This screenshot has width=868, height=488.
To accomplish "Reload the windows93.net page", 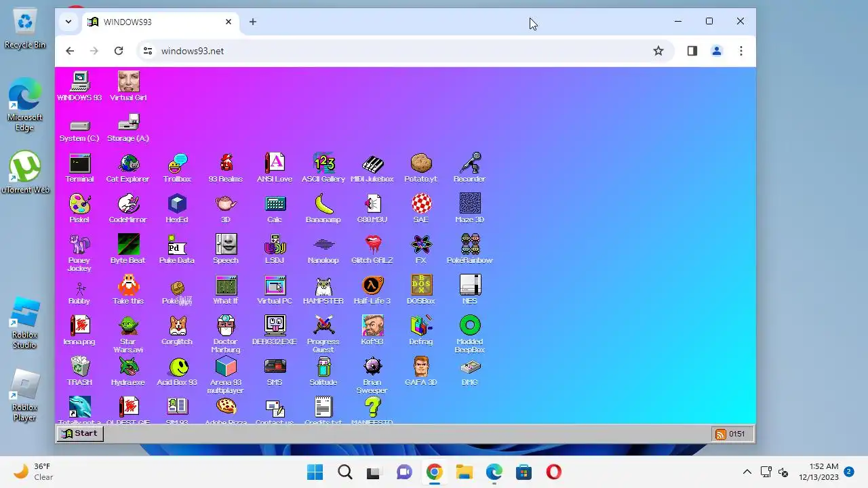I will pyautogui.click(x=119, y=51).
